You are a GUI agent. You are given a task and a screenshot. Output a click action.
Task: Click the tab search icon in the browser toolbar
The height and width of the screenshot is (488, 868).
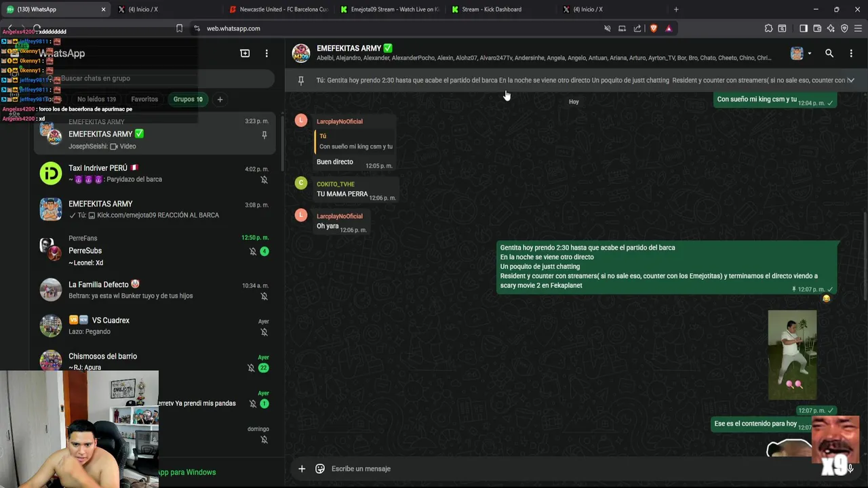(782, 28)
